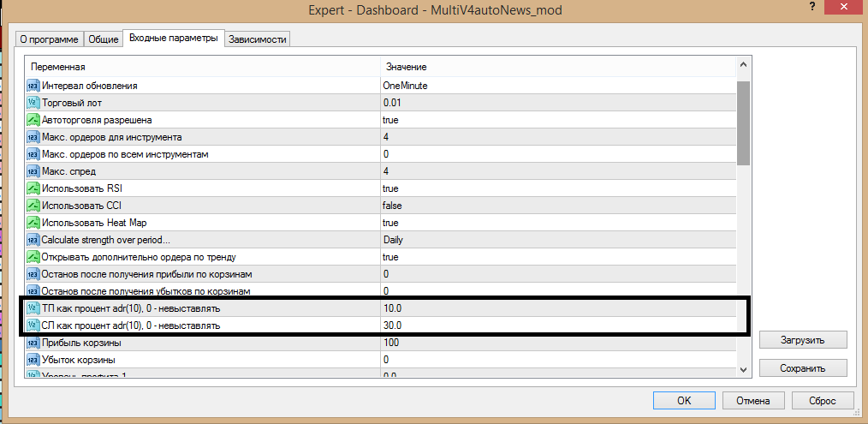Reset parameters with the Сброс button
The width and height of the screenshot is (868, 424).
(x=823, y=401)
